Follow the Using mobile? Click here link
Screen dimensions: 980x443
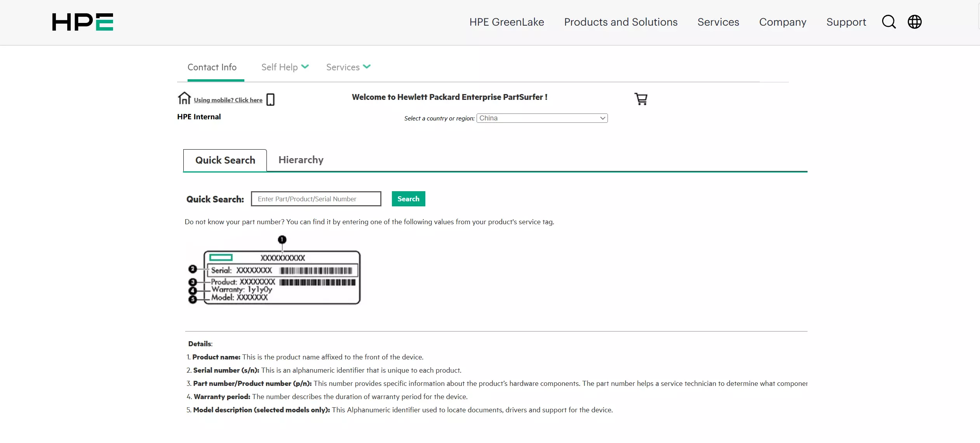(x=228, y=100)
